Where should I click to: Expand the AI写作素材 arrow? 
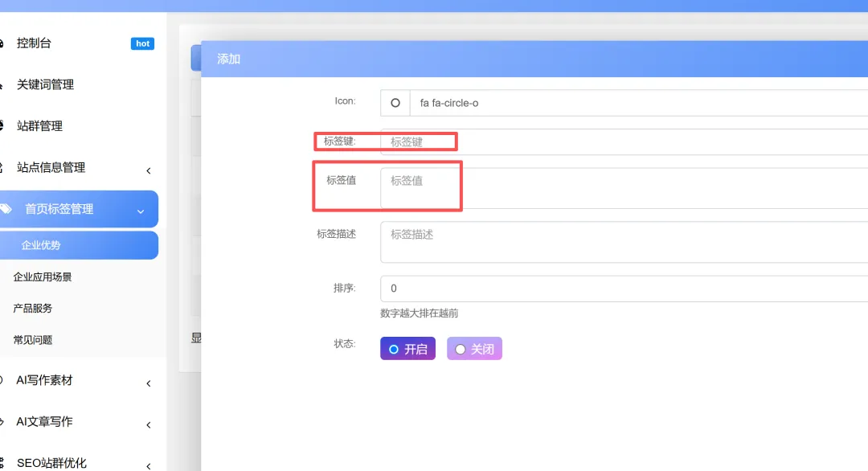point(149,383)
